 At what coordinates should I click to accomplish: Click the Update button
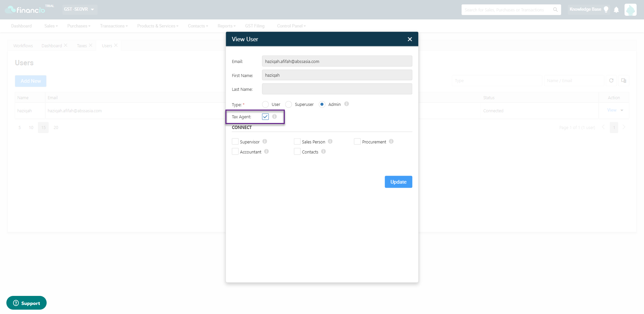tap(398, 182)
